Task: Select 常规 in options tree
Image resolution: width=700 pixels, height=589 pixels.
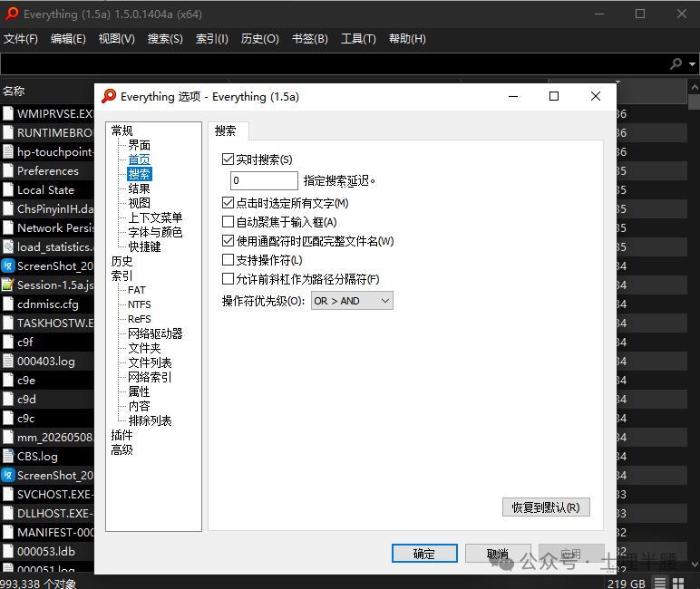Action: pyautogui.click(x=122, y=130)
